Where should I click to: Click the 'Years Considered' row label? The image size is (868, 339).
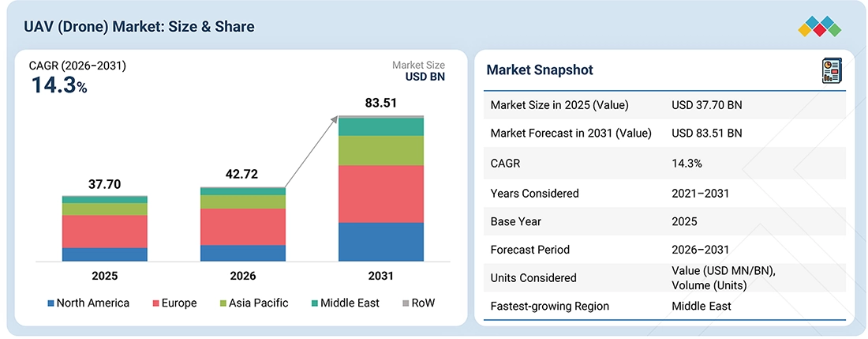coord(535,194)
